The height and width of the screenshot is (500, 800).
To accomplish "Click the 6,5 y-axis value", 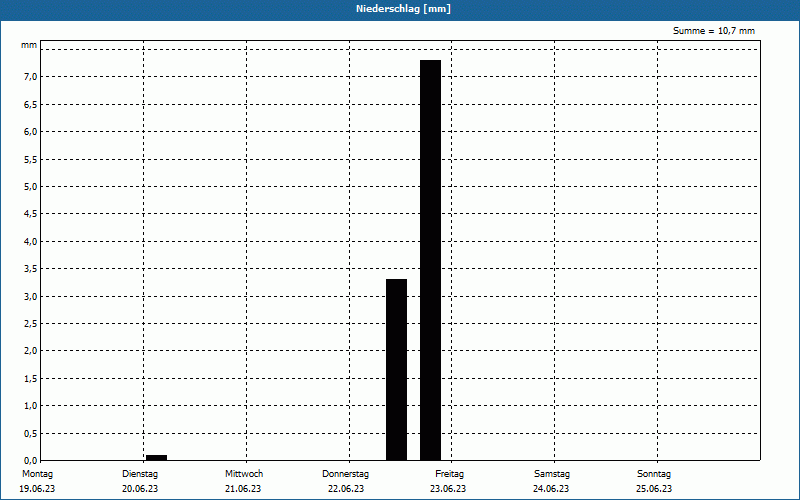I will point(31,104).
